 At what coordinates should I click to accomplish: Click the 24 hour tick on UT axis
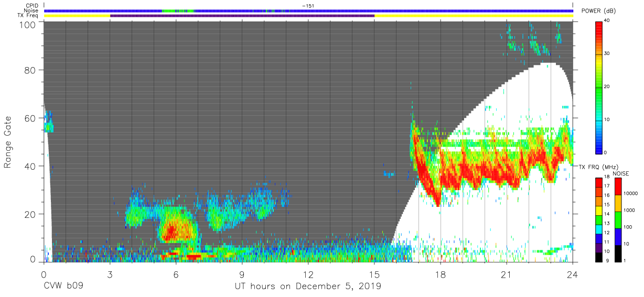pos(573,274)
